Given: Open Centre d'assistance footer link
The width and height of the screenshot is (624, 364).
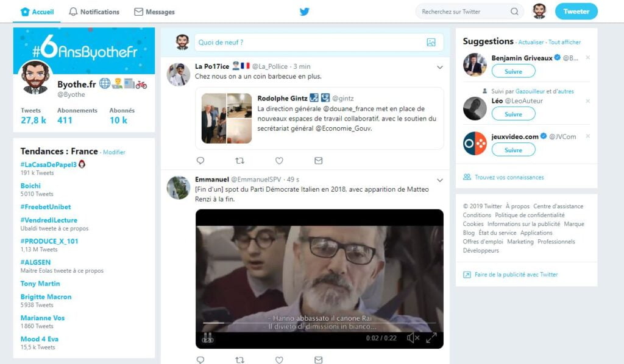Looking at the screenshot, I should (x=558, y=206).
